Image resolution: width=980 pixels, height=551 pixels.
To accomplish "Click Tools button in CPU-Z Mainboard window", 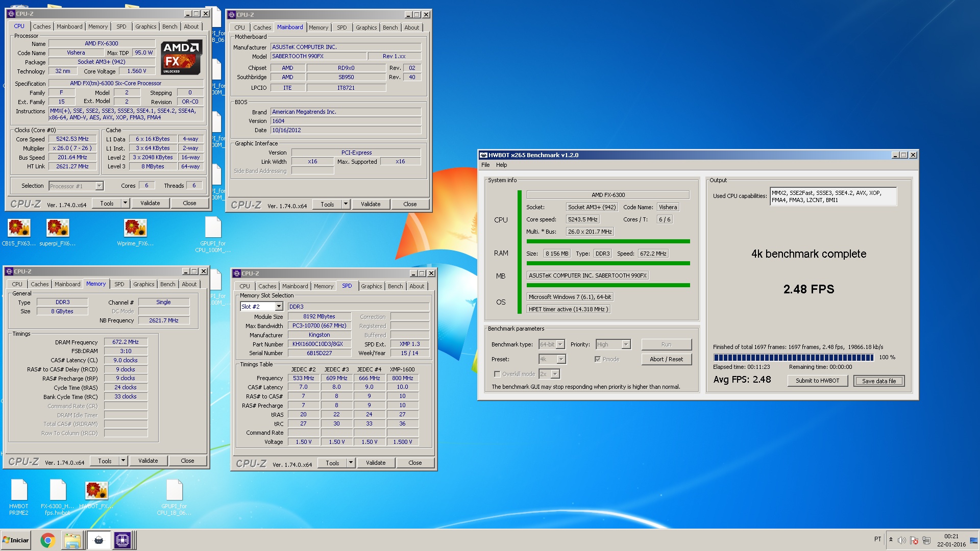I will click(327, 204).
